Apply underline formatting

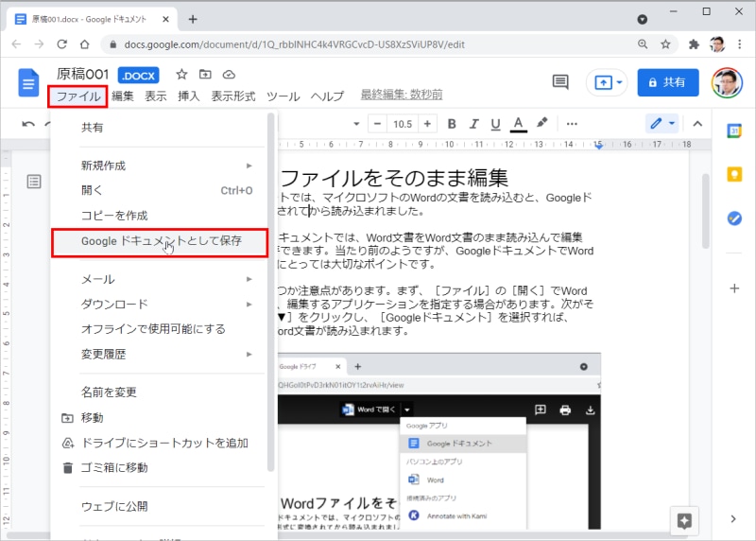pyautogui.click(x=495, y=124)
